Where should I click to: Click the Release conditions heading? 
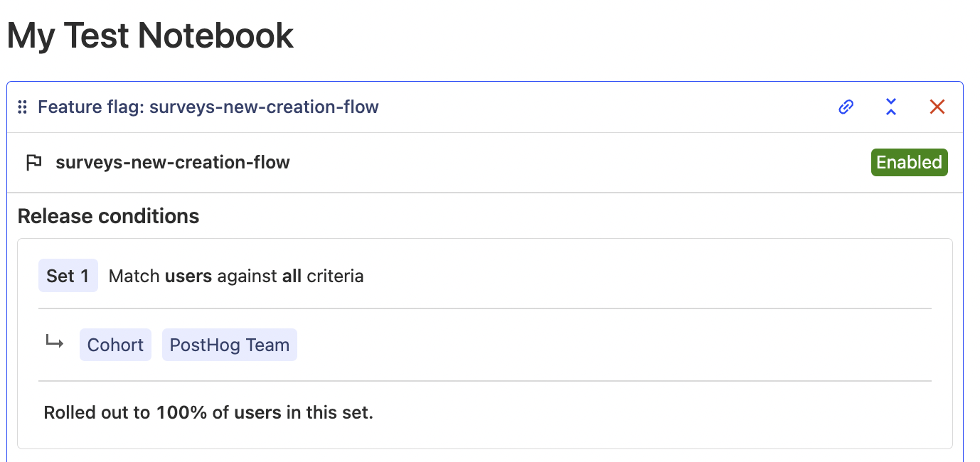pyautogui.click(x=108, y=216)
